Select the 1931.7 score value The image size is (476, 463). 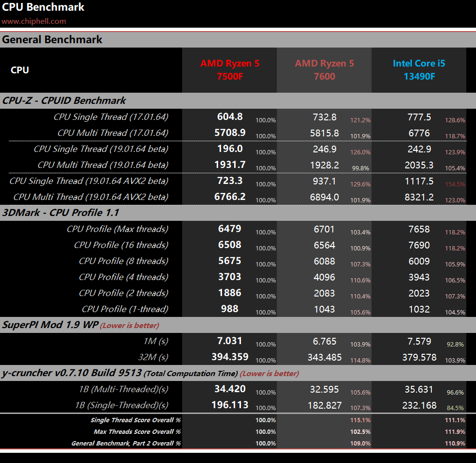click(x=230, y=165)
